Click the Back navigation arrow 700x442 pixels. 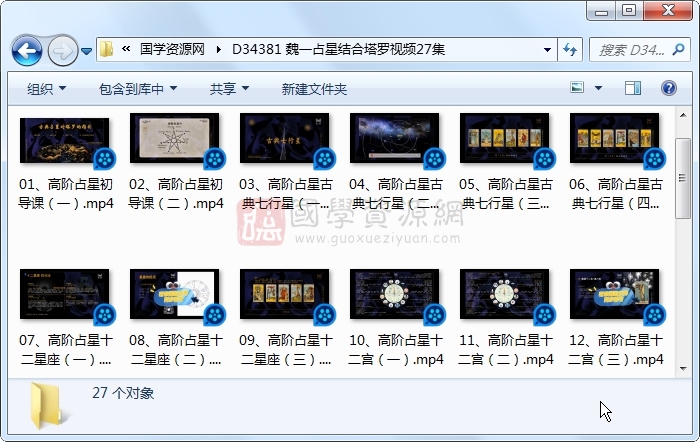point(27,51)
